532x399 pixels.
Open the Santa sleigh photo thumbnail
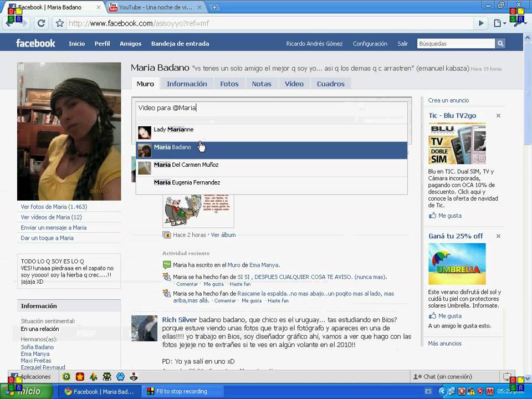point(198,211)
